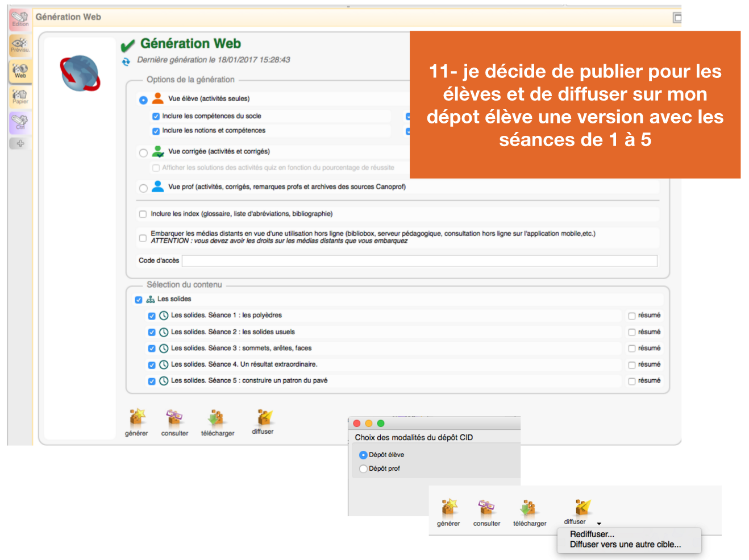This screenshot has height=560, width=749.
Task: Click the blue person icon of Vue prof
Action: (158, 186)
